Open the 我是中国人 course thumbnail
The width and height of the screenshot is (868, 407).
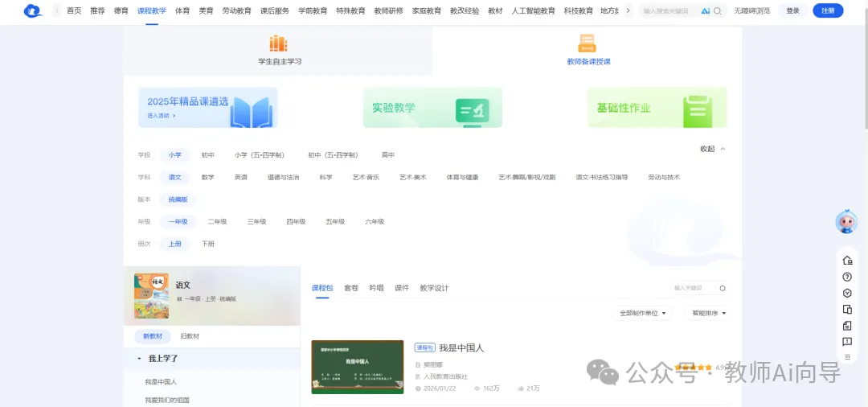click(x=358, y=367)
